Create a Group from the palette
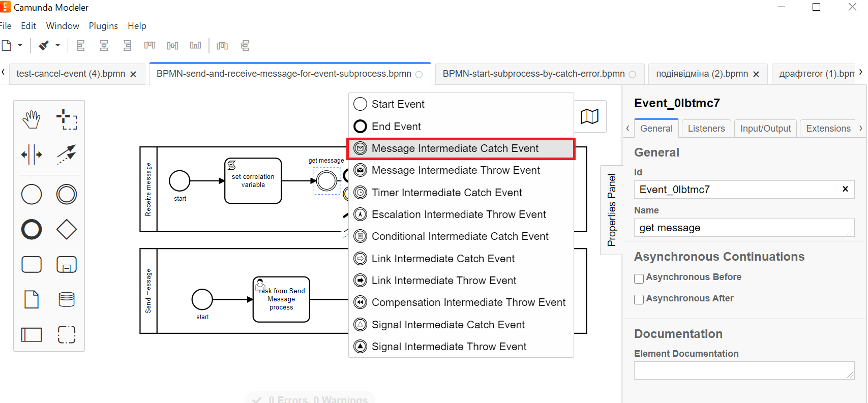 coord(67,334)
